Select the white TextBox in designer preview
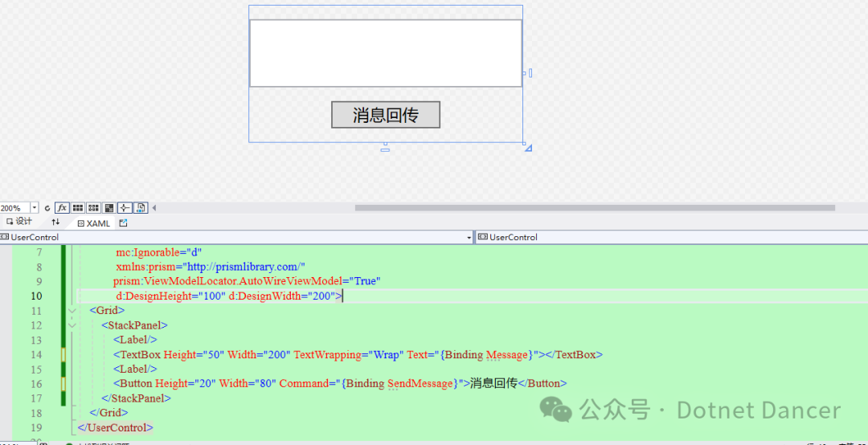This screenshot has width=868, height=445. [x=386, y=53]
